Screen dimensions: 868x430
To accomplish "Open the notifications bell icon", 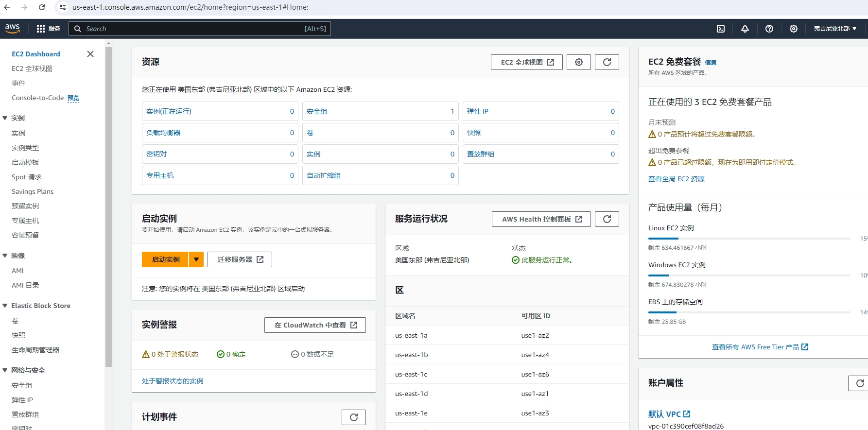I will point(745,29).
